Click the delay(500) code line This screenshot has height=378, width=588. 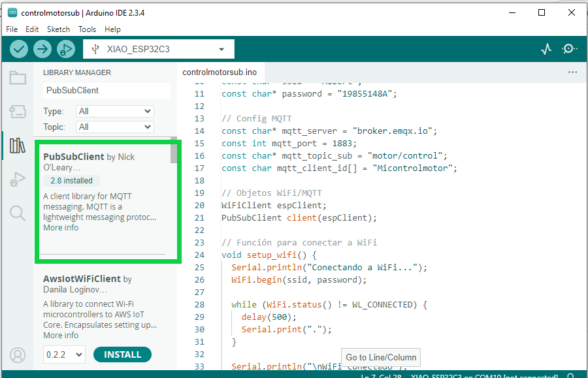[269, 317]
